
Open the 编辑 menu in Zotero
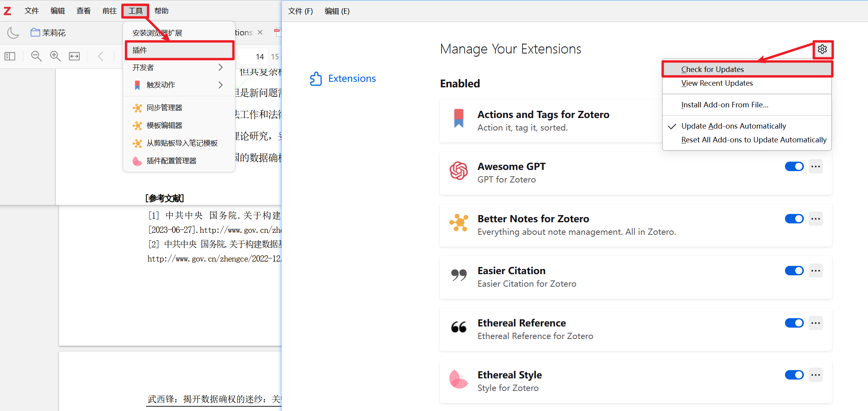[57, 11]
